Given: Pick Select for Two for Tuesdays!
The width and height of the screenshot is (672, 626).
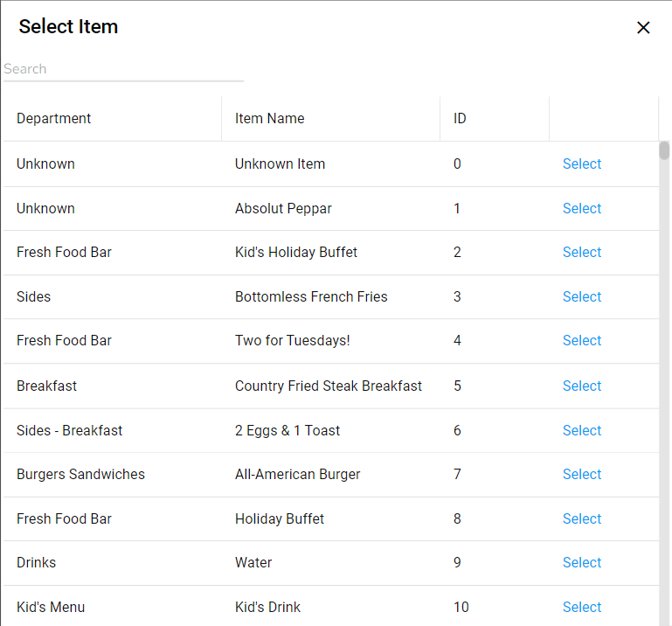Looking at the screenshot, I should click(582, 341).
